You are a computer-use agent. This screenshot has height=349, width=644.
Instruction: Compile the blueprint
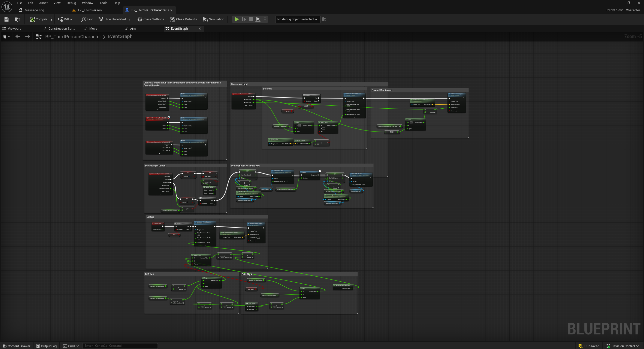[x=39, y=19]
